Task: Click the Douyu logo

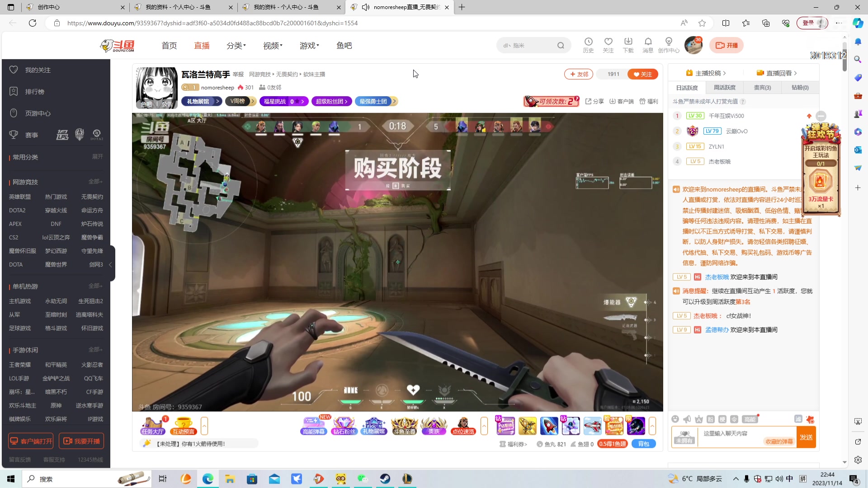Action: 118,45
